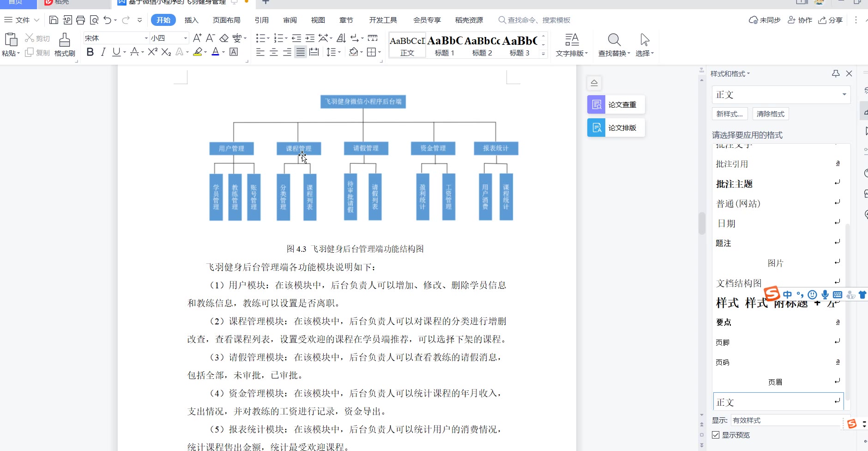Viewport: 868px width, 451px height.
Task: Click the 未同步 cloud sync status
Action: (x=765, y=20)
